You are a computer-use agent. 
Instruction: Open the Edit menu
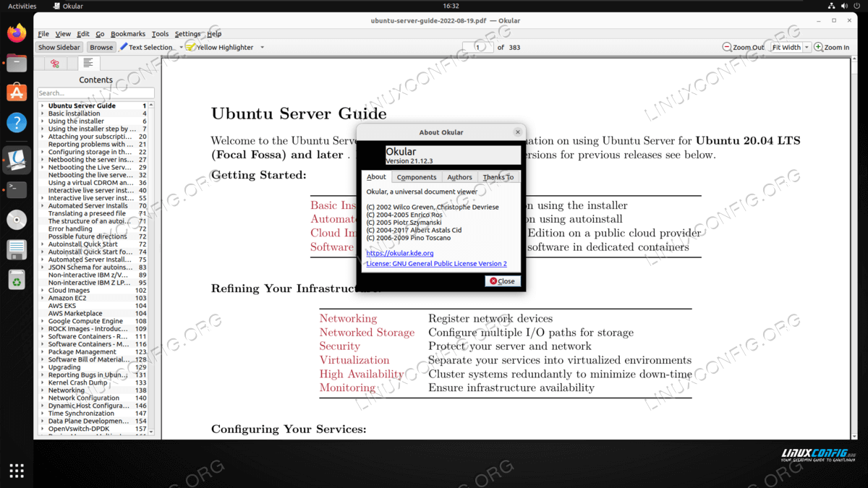click(x=83, y=34)
